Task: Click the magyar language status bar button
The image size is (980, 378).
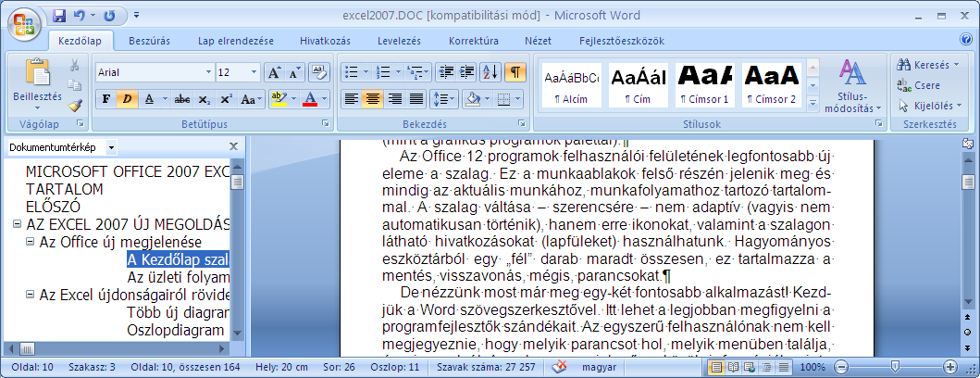Action: [599, 368]
